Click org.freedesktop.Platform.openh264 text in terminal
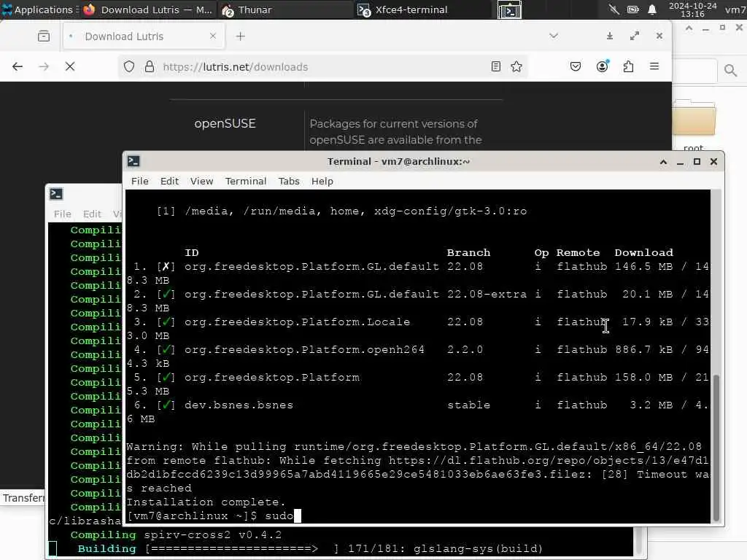The width and height of the screenshot is (747, 560). (304, 350)
